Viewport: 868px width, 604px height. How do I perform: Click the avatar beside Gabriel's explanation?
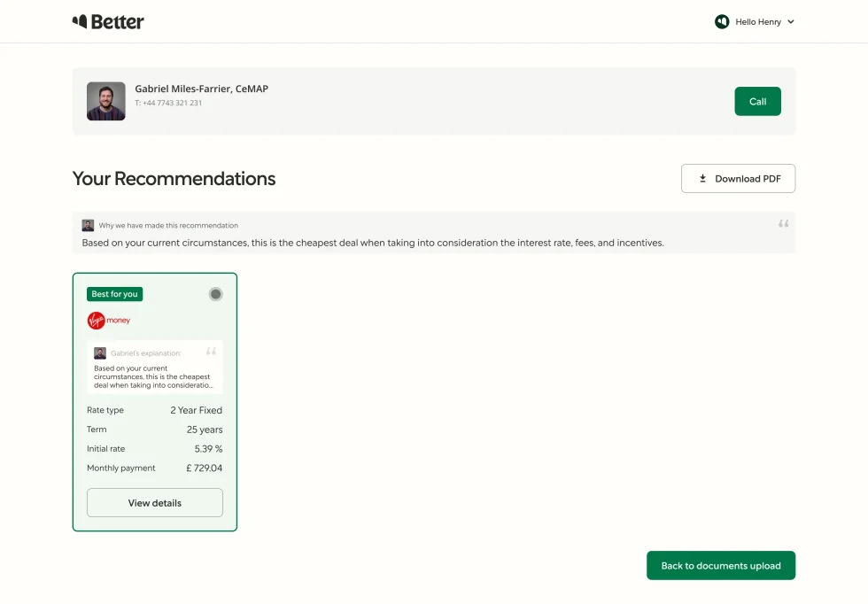[x=99, y=353]
